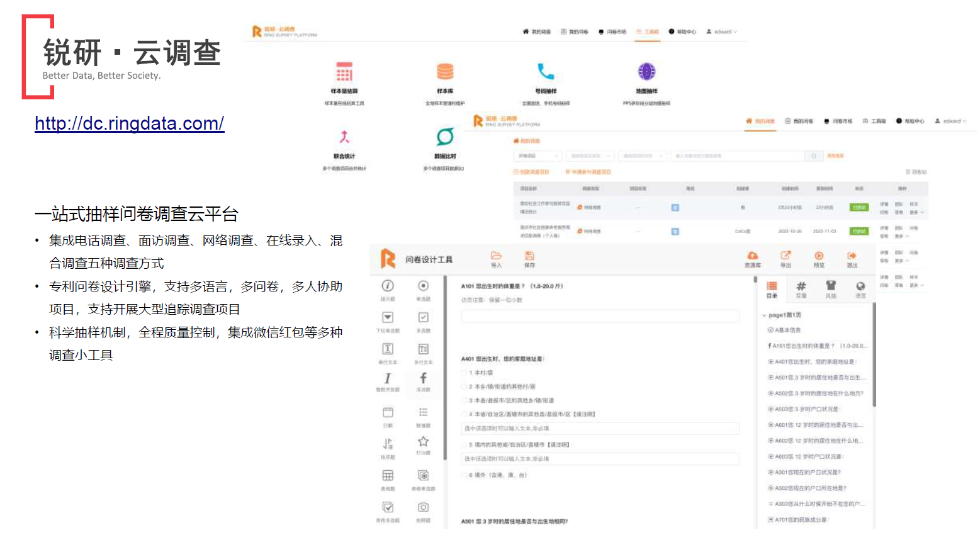Select A401 item in outline tree
Image resolution: width=980 pixels, height=542 pixels.
tap(813, 362)
